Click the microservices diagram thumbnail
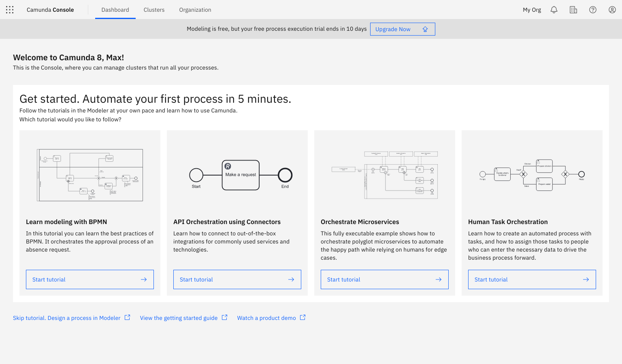Screen dimensions: 622x364 tap(385, 175)
